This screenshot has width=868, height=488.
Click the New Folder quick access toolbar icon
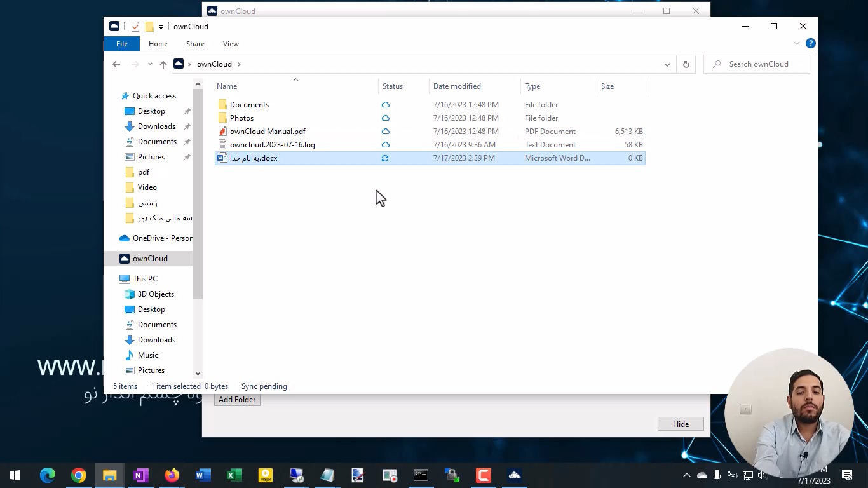(x=149, y=27)
